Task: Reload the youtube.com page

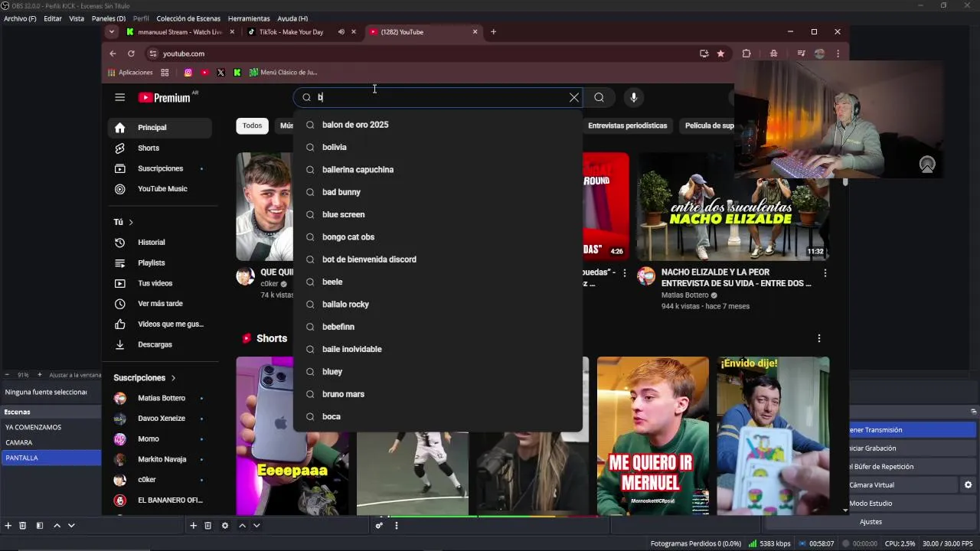Action: tap(131, 54)
